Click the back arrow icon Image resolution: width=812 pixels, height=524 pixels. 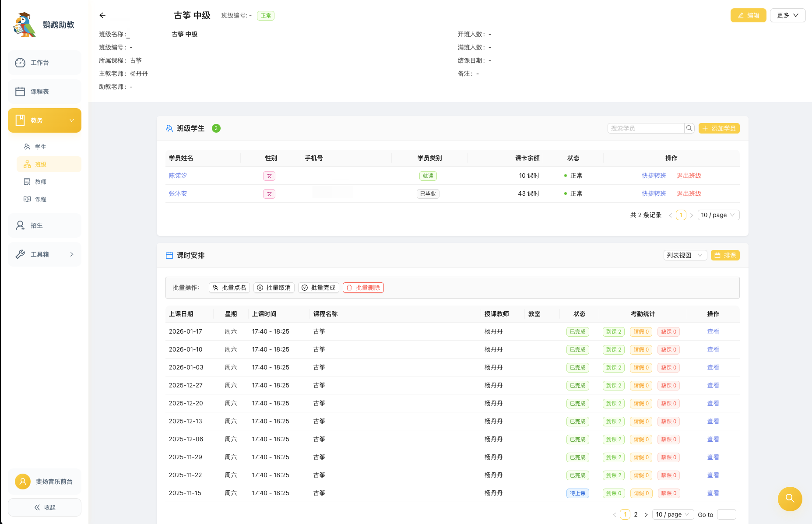[x=102, y=15]
